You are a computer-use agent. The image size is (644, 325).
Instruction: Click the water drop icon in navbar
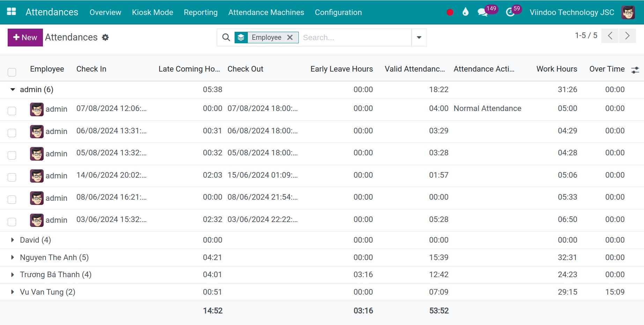[x=465, y=12]
